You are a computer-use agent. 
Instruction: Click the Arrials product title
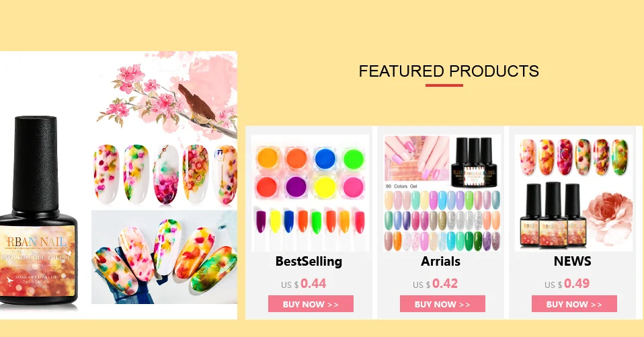coord(441,262)
